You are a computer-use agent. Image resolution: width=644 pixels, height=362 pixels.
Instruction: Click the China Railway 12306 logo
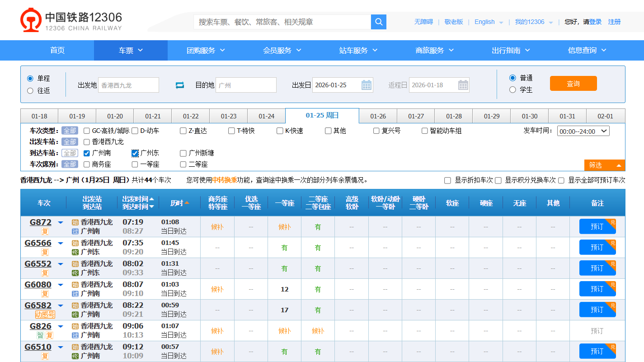coord(71,21)
